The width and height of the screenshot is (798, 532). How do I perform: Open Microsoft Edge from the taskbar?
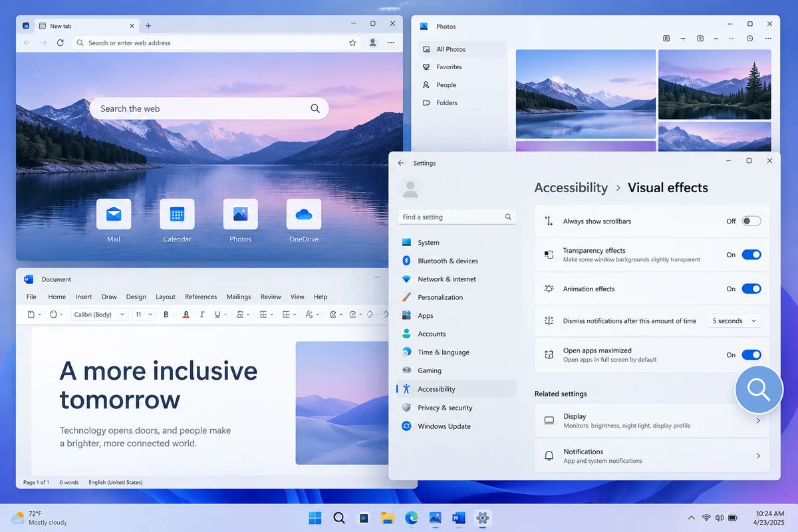[x=412, y=518]
